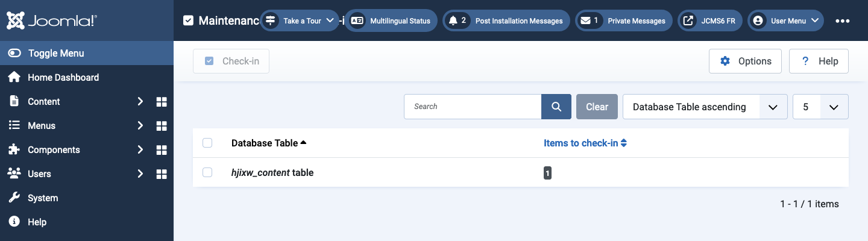Open Private Messages
The image size is (868, 241).
pos(624,20)
